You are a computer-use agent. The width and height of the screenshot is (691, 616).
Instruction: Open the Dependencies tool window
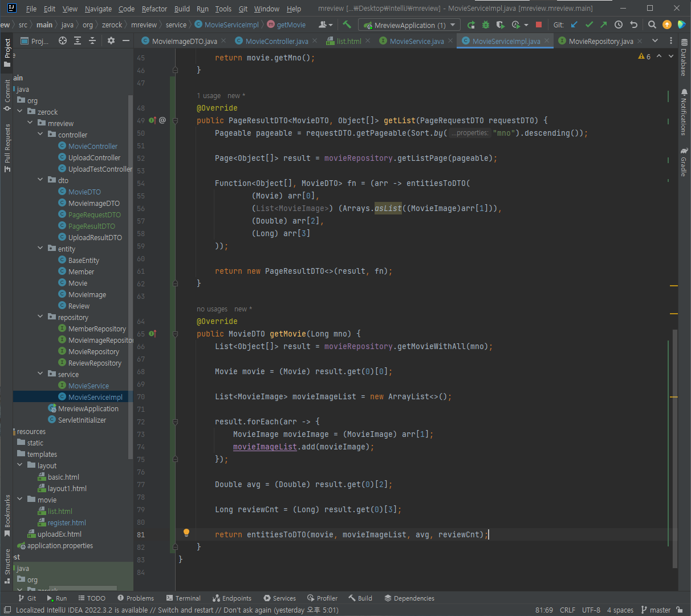click(x=409, y=598)
